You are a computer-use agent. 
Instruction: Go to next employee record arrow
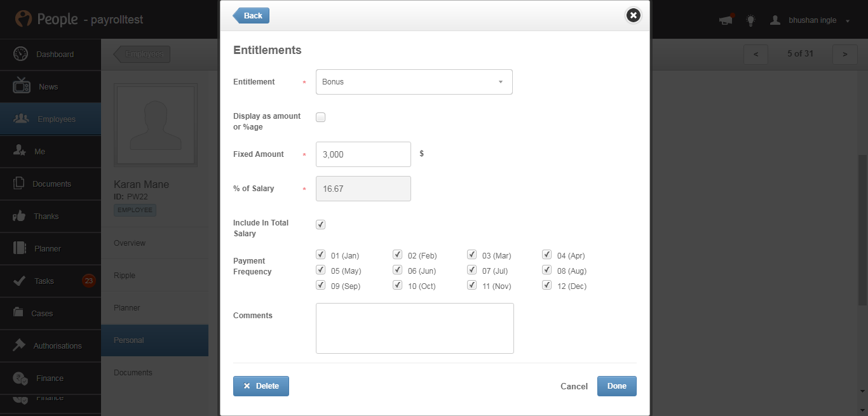844,54
